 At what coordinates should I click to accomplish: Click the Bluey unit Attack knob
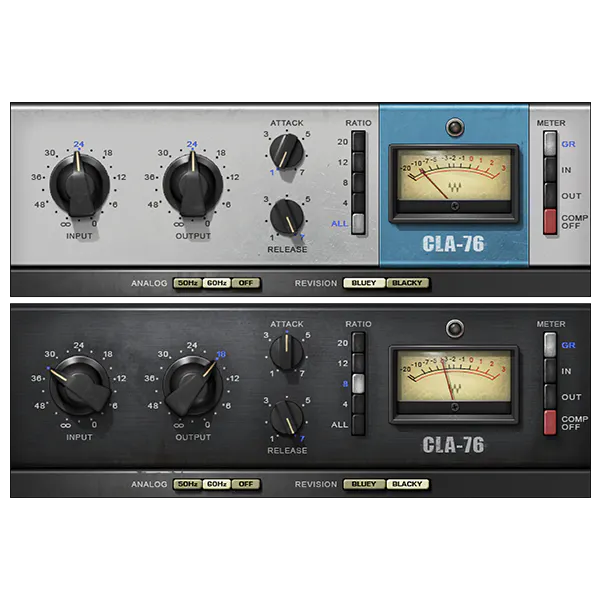[287, 152]
